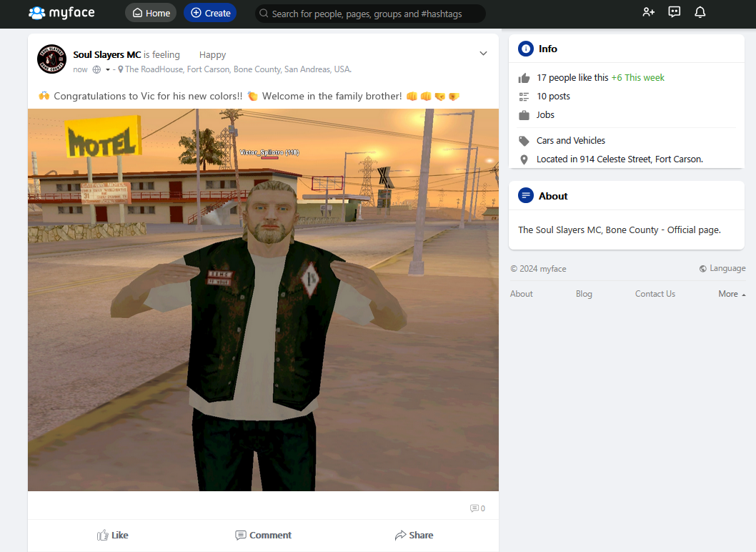Click the About description text

[619, 230]
